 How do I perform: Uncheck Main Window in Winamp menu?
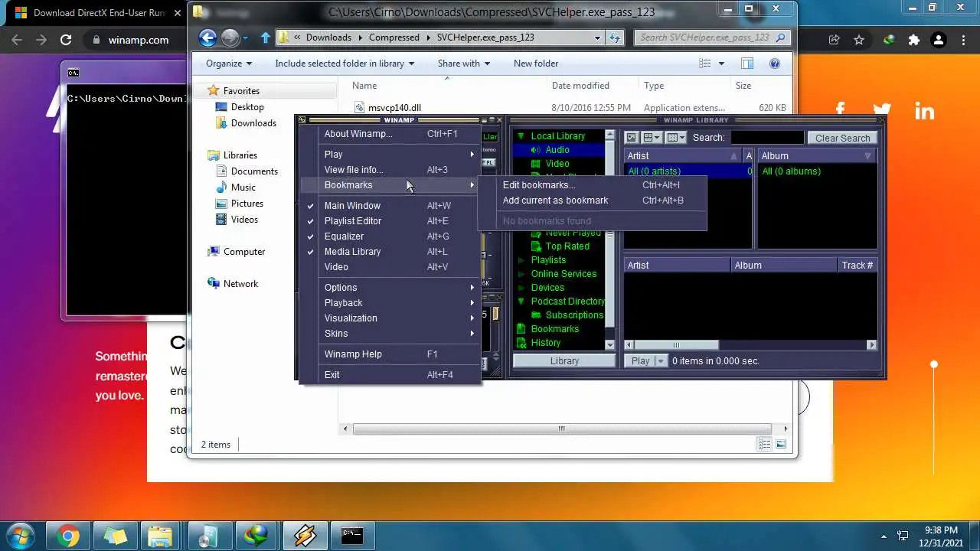point(390,206)
